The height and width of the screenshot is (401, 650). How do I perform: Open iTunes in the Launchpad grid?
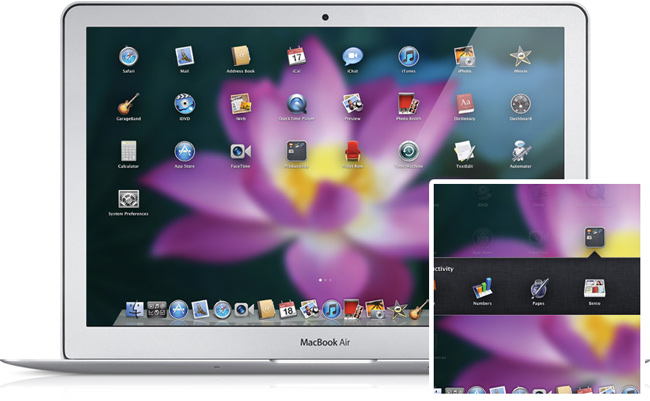click(408, 57)
